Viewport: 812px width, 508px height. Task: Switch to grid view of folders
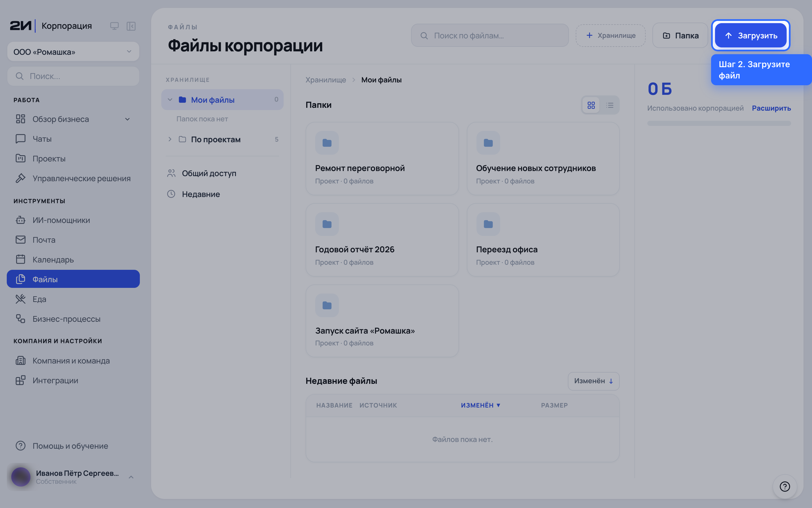(591, 105)
